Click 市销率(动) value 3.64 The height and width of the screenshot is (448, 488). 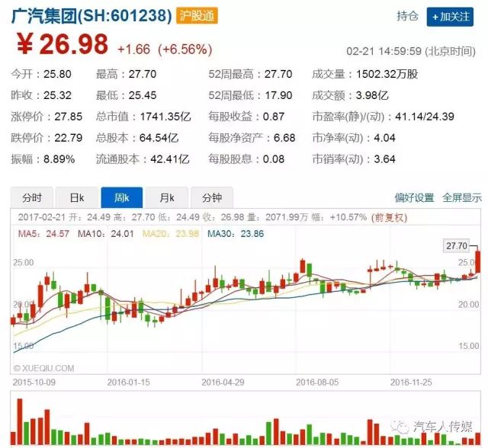point(384,159)
